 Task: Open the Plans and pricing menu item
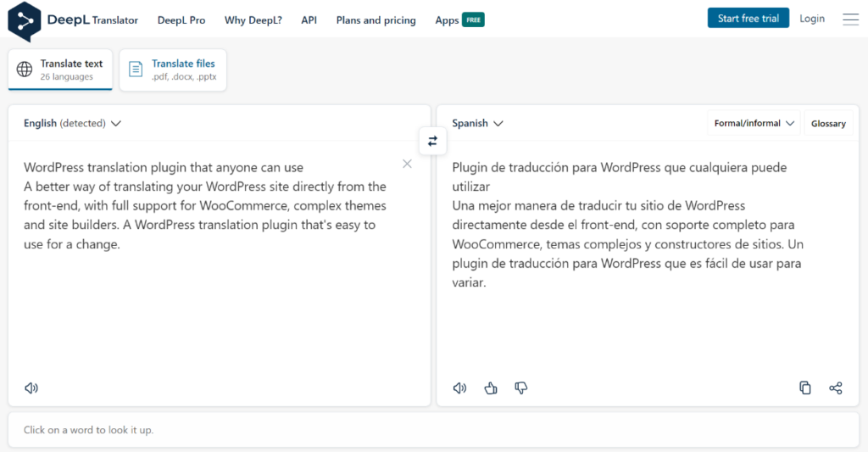click(x=376, y=20)
